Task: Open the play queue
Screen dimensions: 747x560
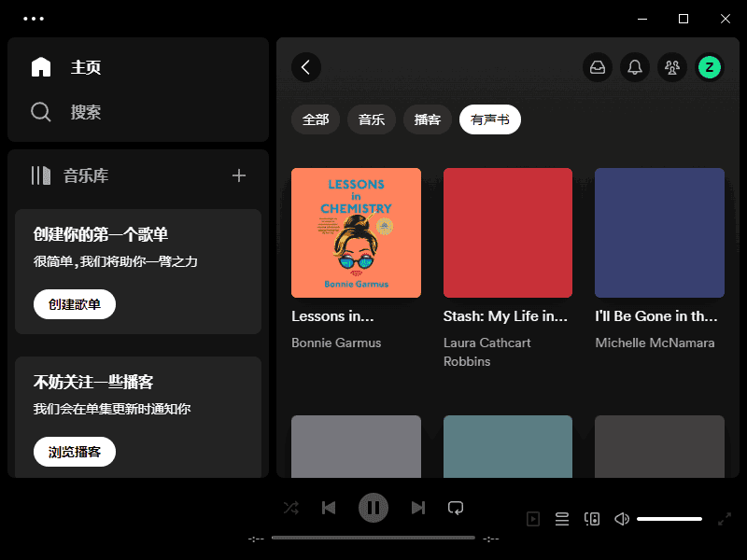Action: [561, 518]
